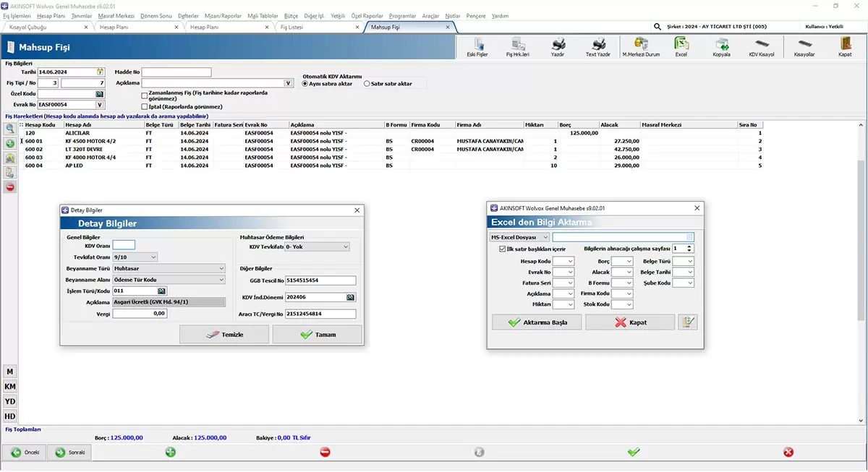Viewport: 868px width, 472px height.
Task: Enable the Zamanlanmış Fiş checkbox
Action: click(145, 95)
